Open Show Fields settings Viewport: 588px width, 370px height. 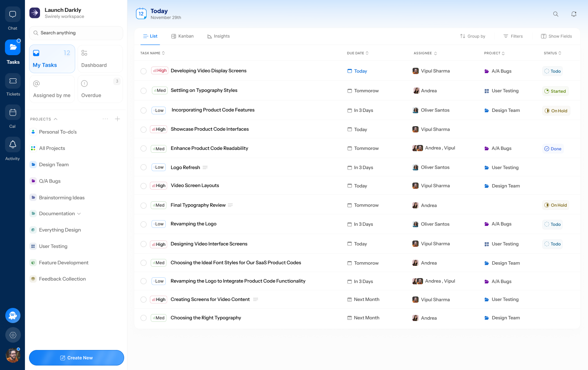click(556, 36)
